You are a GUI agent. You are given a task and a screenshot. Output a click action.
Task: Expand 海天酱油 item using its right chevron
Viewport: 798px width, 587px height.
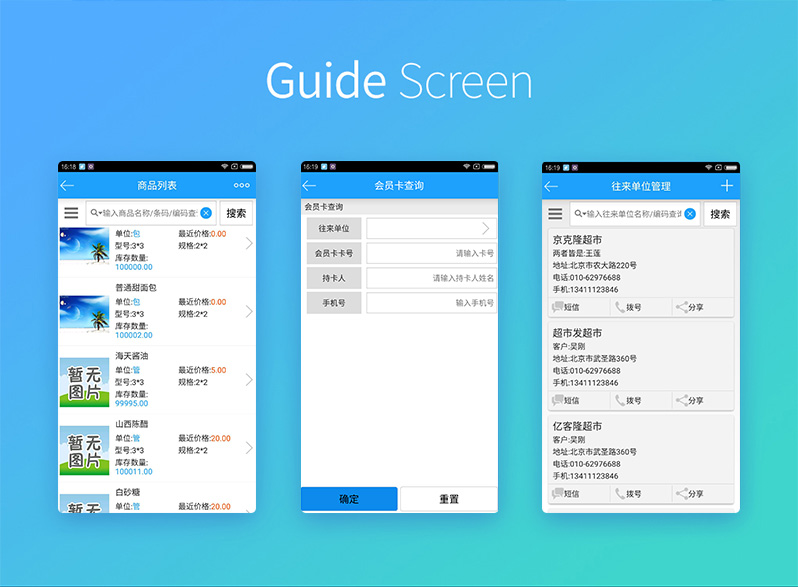point(249,379)
